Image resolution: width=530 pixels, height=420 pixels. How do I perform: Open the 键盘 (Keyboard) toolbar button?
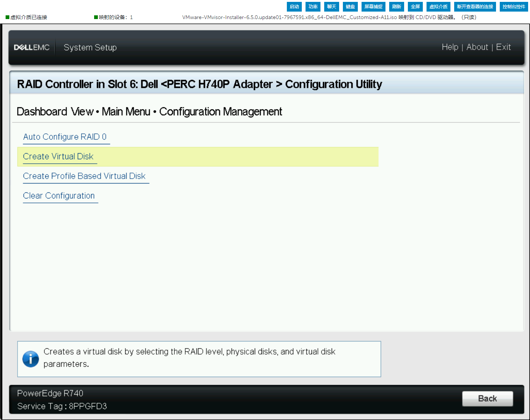[350, 7]
